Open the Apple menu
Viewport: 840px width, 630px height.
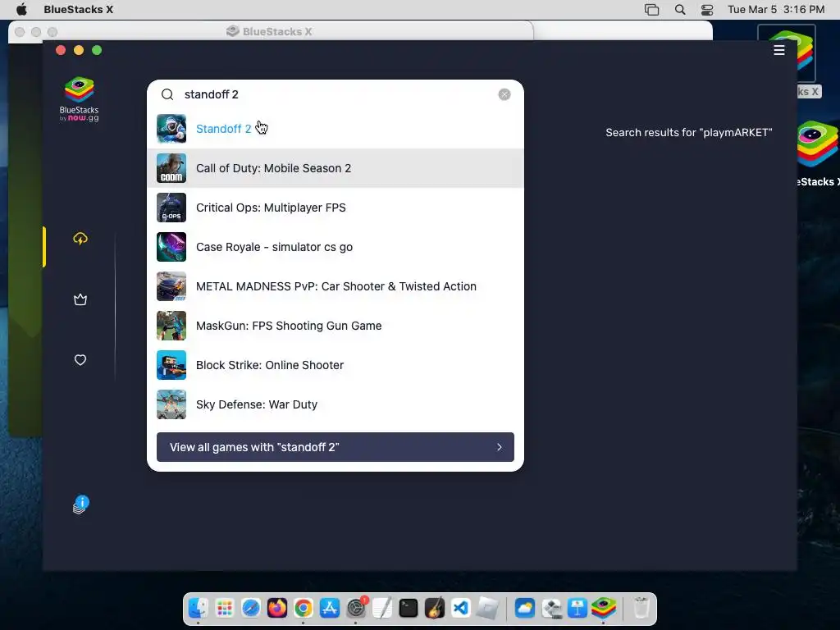(21, 10)
